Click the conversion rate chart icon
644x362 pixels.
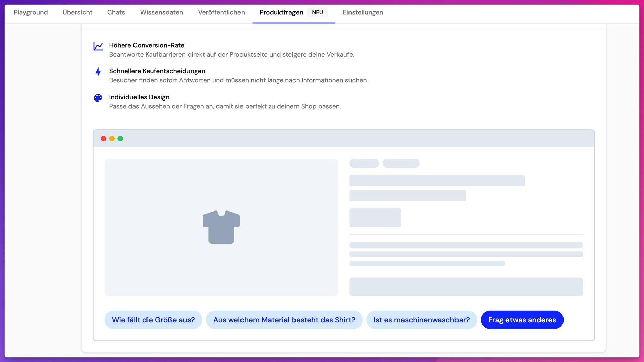click(x=98, y=46)
